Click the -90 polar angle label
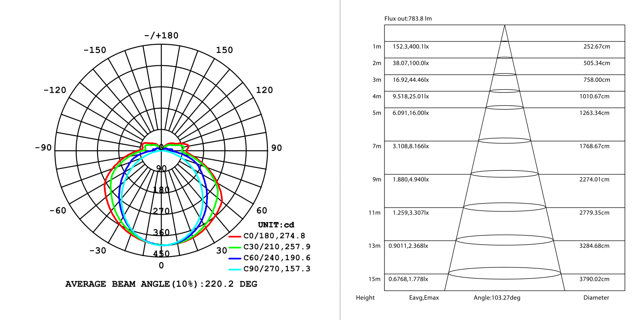Viewport: 644px width, 320px height. coord(43,148)
